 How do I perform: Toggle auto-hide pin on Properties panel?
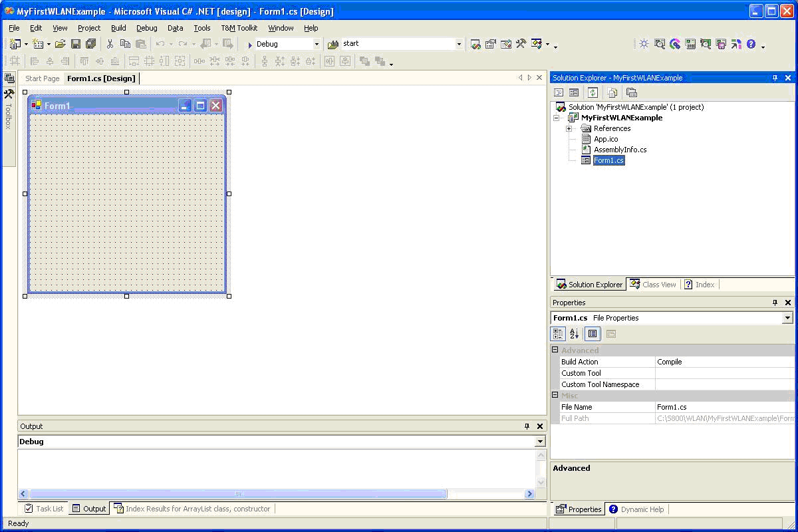(x=775, y=303)
